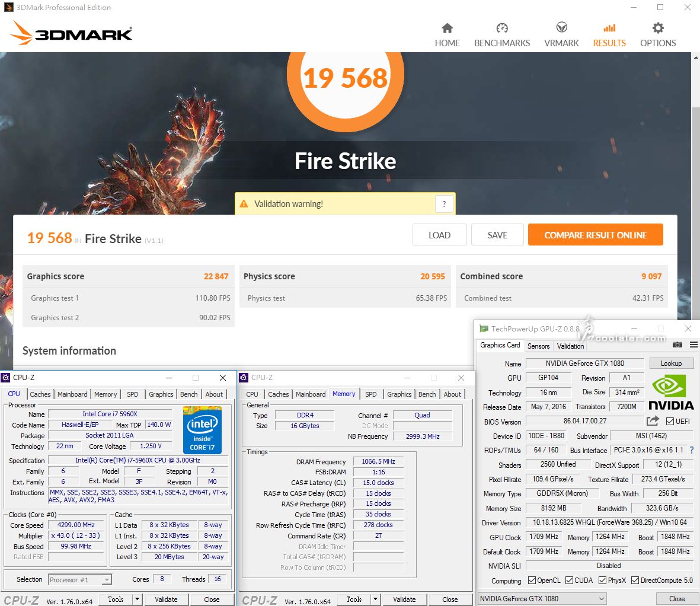Open the GPU selection dropdown in GPU-Z

(x=542, y=598)
